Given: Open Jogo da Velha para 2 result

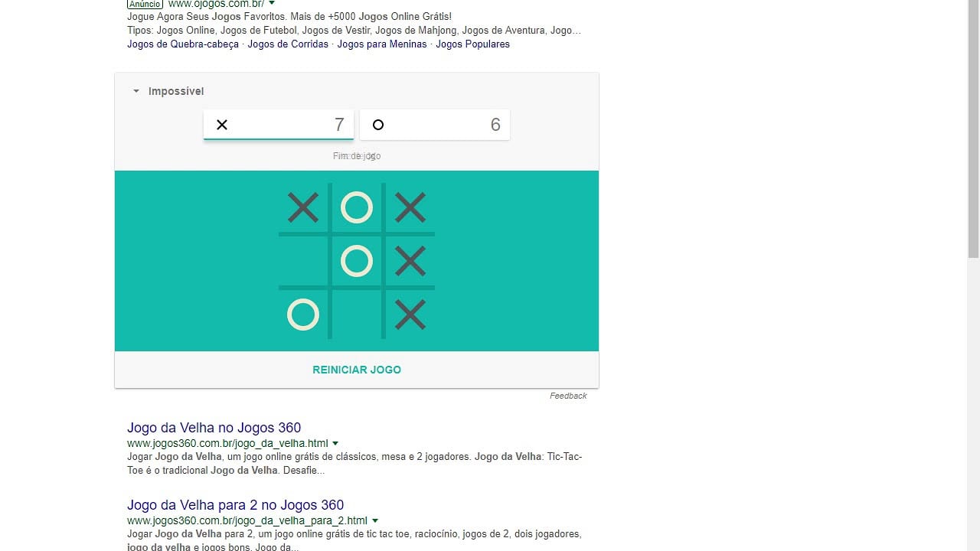Looking at the screenshot, I should (x=236, y=505).
